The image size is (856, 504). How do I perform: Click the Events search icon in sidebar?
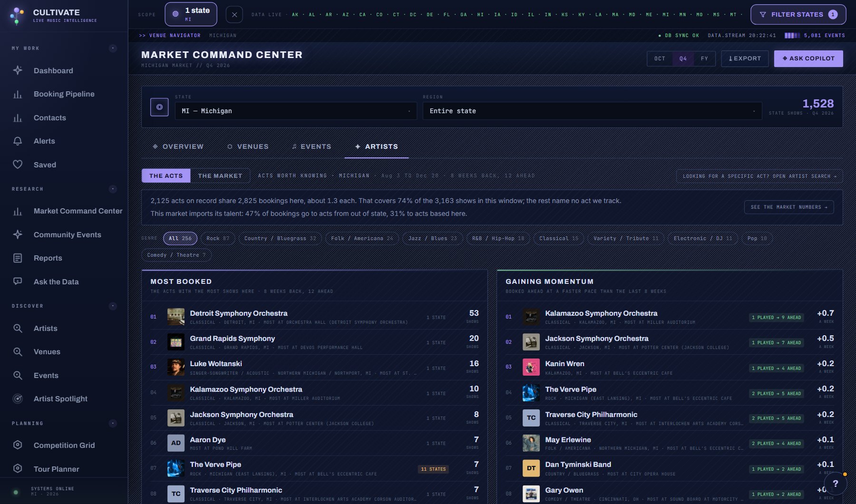coord(18,375)
